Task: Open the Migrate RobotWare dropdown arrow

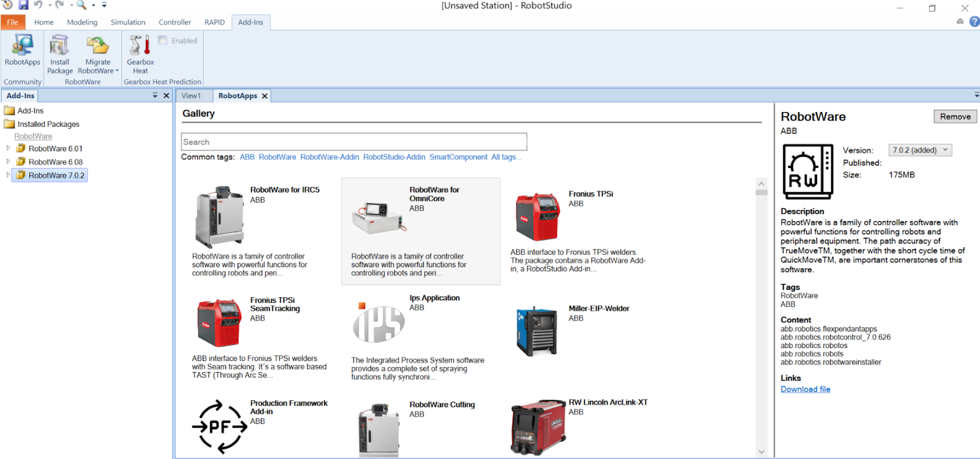Action: tap(117, 71)
